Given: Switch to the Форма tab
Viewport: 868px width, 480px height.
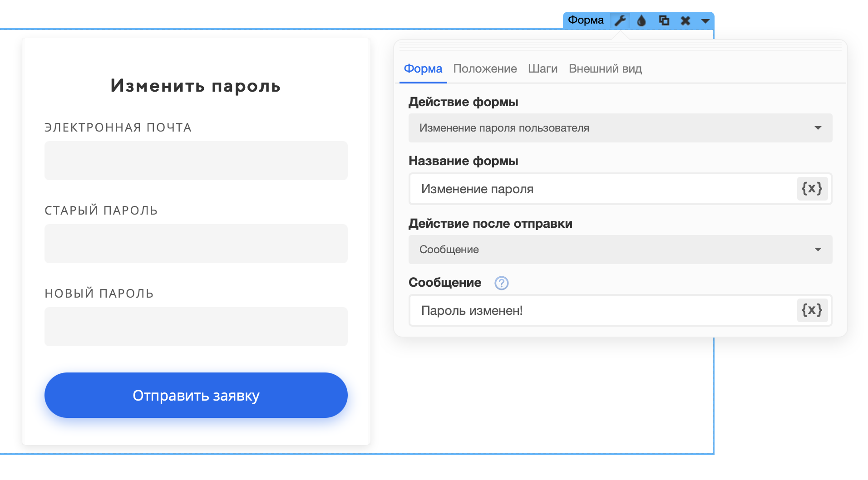Looking at the screenshot, I should (423, 69).
